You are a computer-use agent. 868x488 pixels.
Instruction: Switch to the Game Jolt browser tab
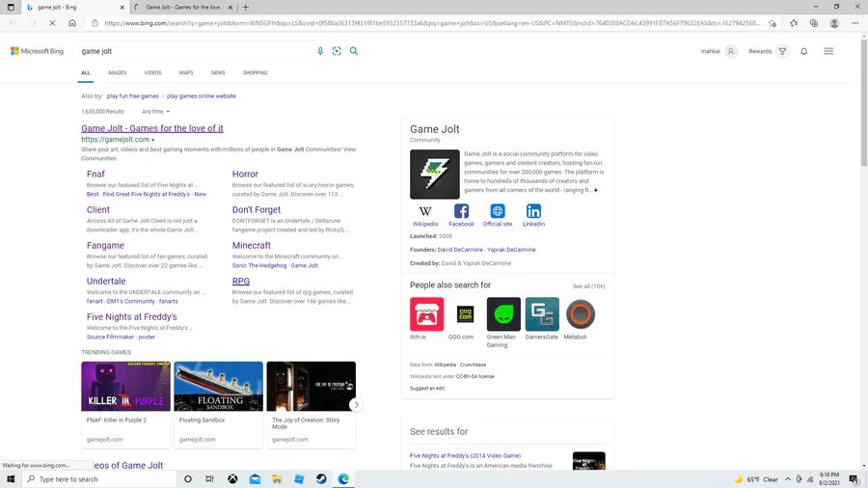click(x=182, y=7)
